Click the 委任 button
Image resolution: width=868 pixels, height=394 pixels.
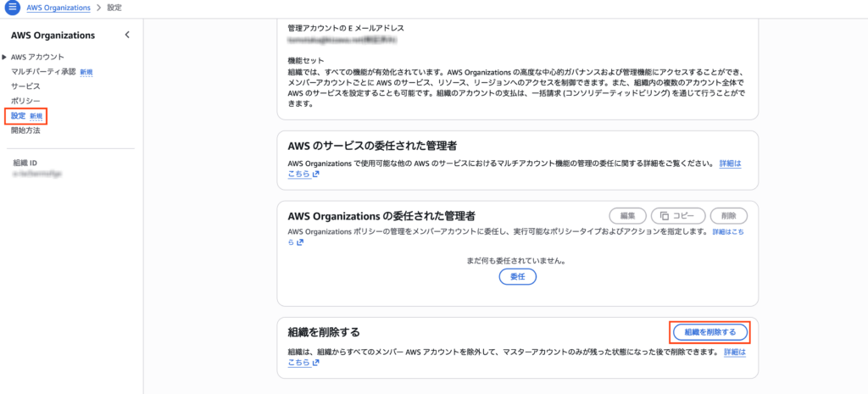(517, 277)
